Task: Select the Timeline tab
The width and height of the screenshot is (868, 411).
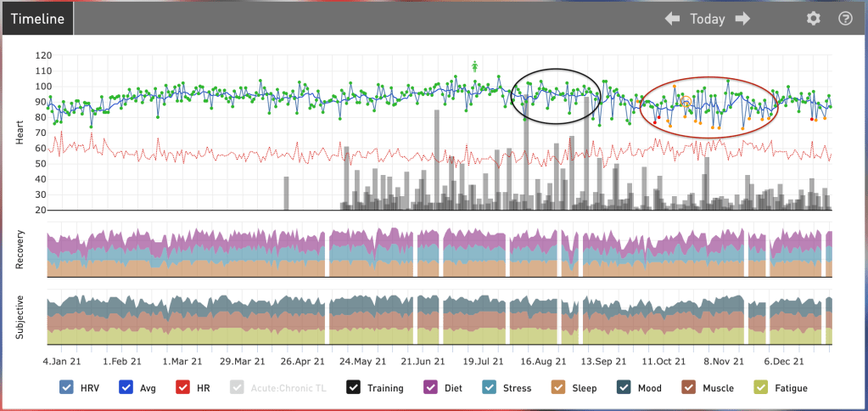Action: [x=37, y=19]
